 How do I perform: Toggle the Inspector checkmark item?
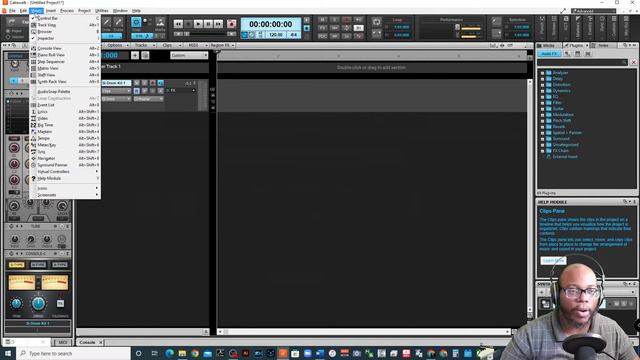click(65, 38)
